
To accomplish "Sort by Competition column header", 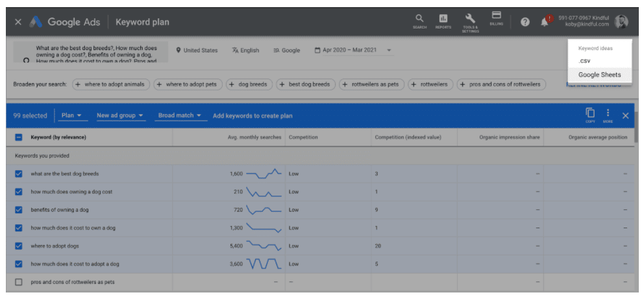I will click(303, 137).
